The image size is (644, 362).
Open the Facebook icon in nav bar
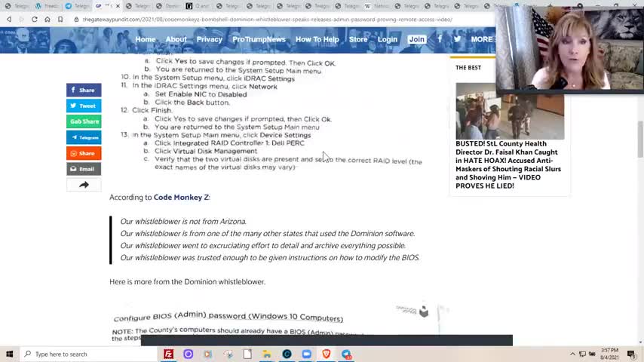coord(440,39)
